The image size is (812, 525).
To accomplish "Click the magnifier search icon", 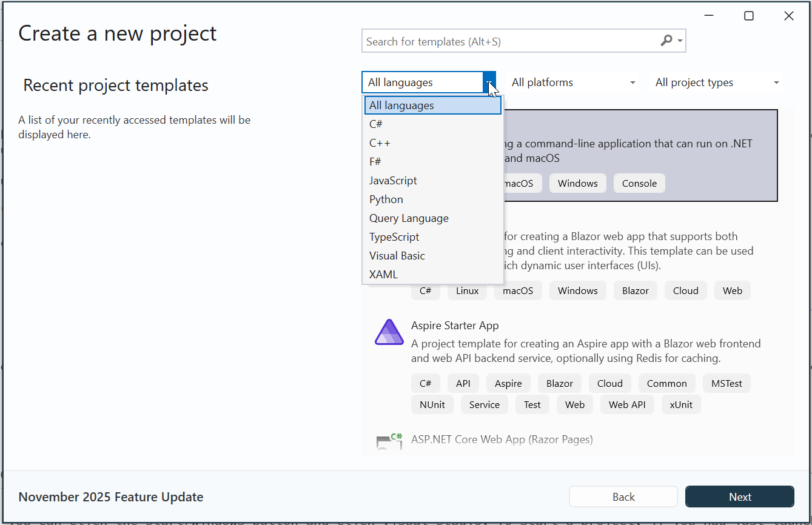I will [666, 41].
